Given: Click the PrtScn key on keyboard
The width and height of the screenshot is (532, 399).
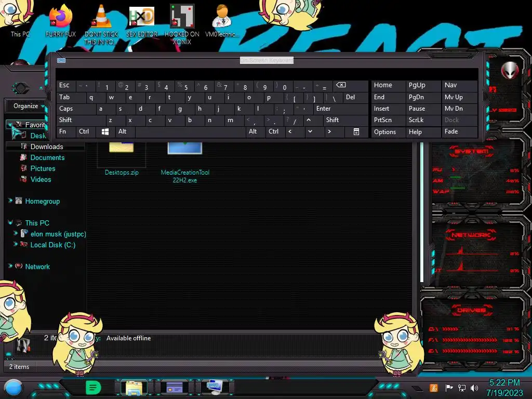Looking at the screenshot, I should 389,120.
